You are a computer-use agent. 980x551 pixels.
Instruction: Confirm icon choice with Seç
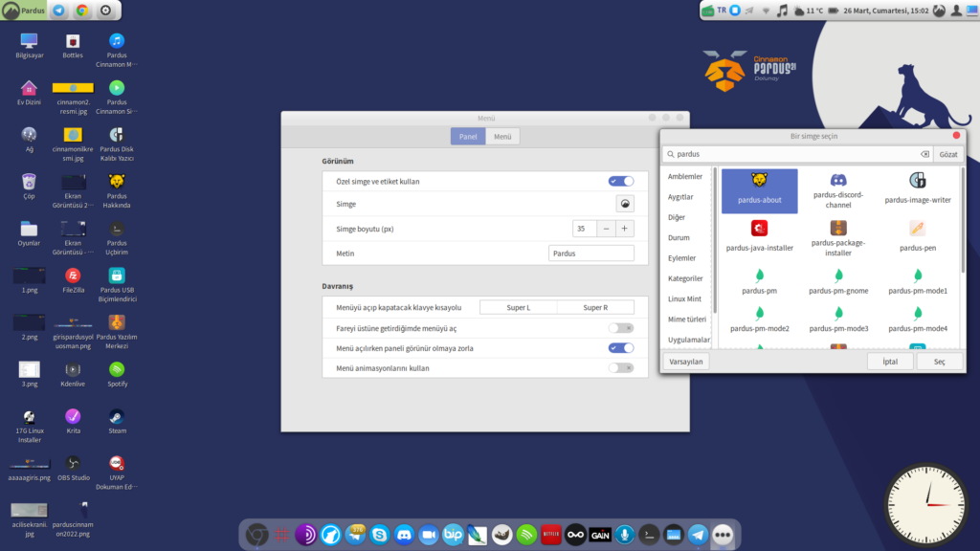940,361
